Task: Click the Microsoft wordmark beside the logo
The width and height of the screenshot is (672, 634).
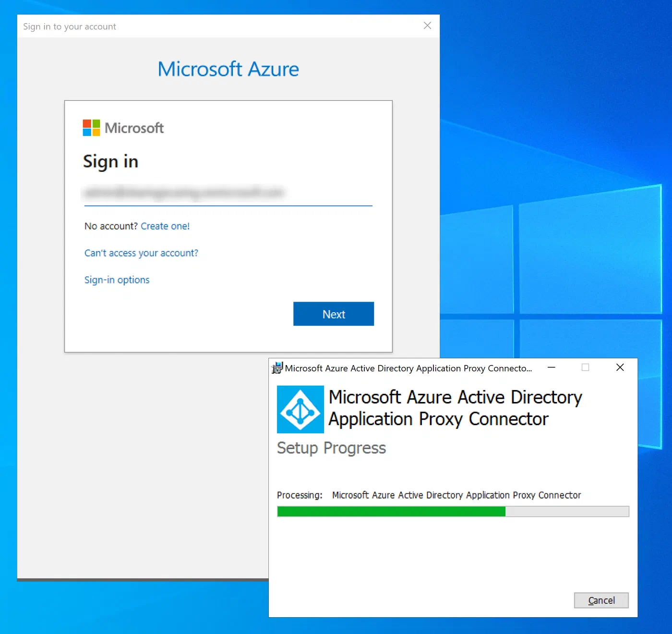Action: tap(134, 128)
